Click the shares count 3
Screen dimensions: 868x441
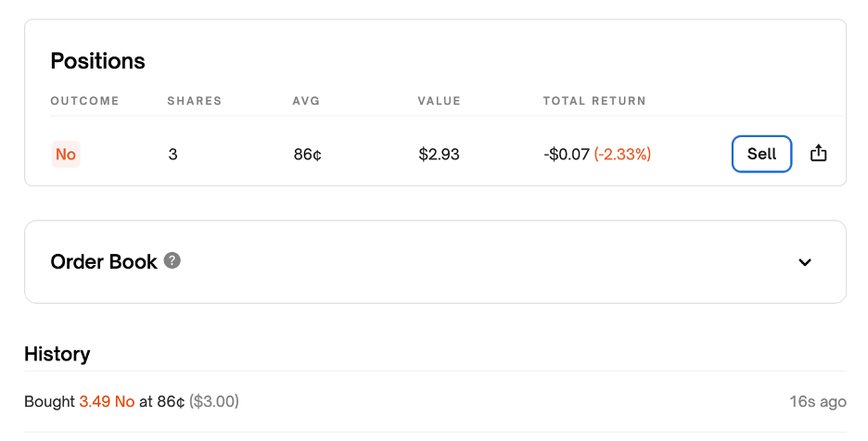172,155
